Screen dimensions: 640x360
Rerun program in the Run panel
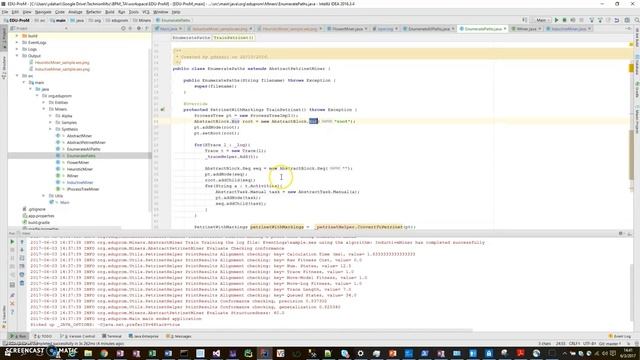[x=12, y=242]
